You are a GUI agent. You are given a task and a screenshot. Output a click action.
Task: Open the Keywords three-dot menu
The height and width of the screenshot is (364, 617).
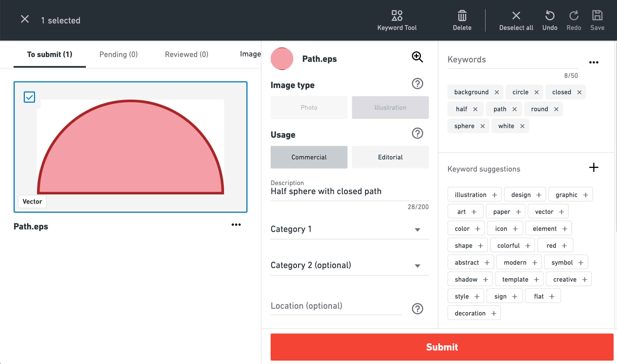click(x=594, y=62)
